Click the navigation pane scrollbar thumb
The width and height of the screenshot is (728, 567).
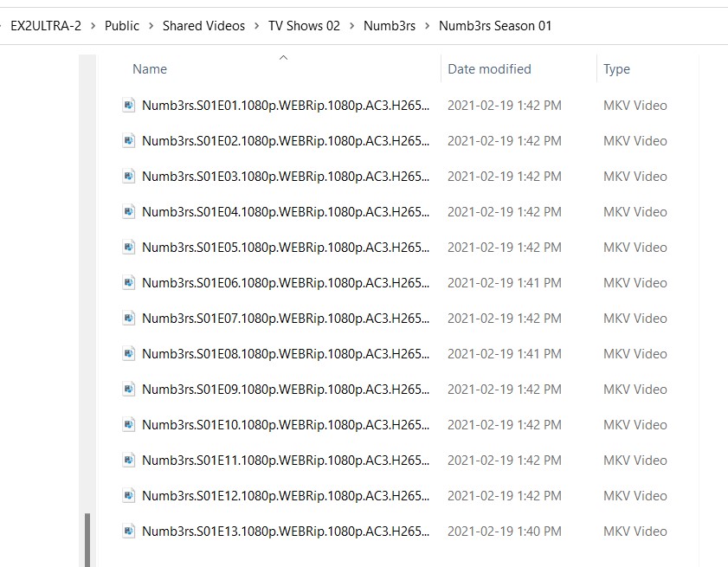[x=87, y=539]
